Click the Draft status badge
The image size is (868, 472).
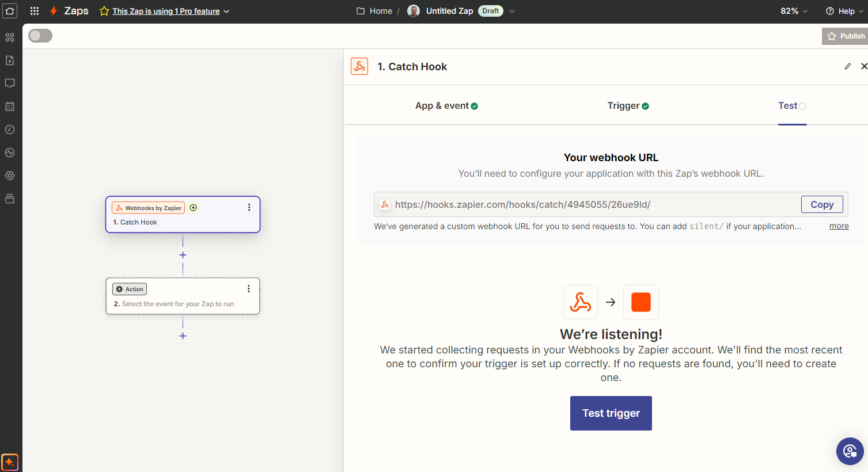pos(491,11)
